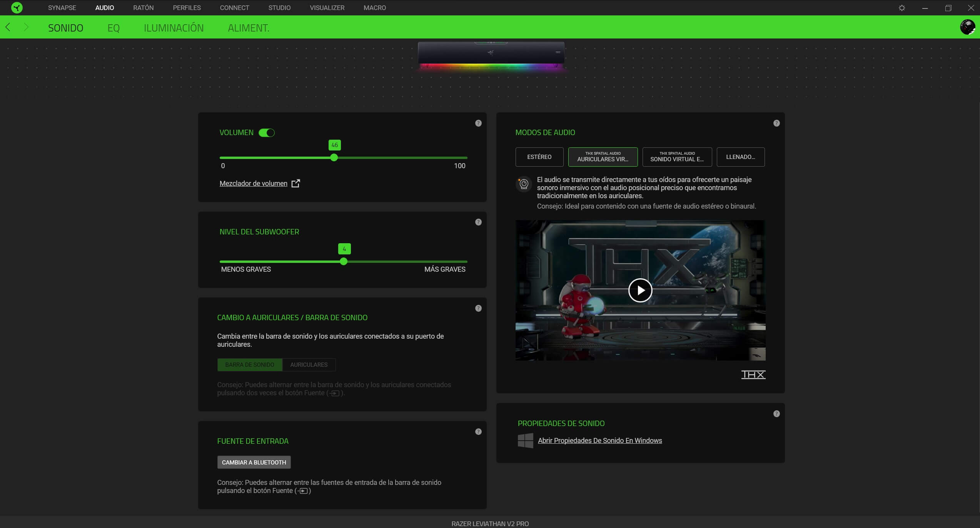Open the Visualizer menu tab
This screenshot has height=528, width=980.
click(327, 8)
